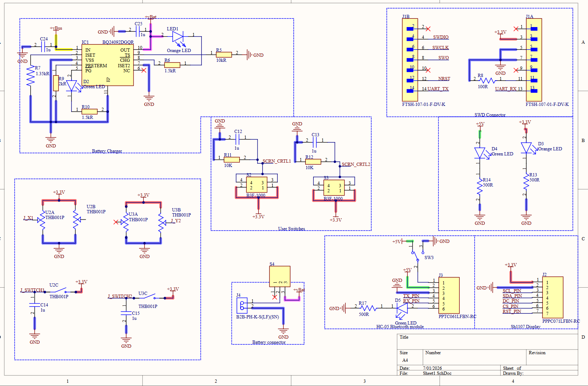Select the UART_TX net label

point(438,89)
